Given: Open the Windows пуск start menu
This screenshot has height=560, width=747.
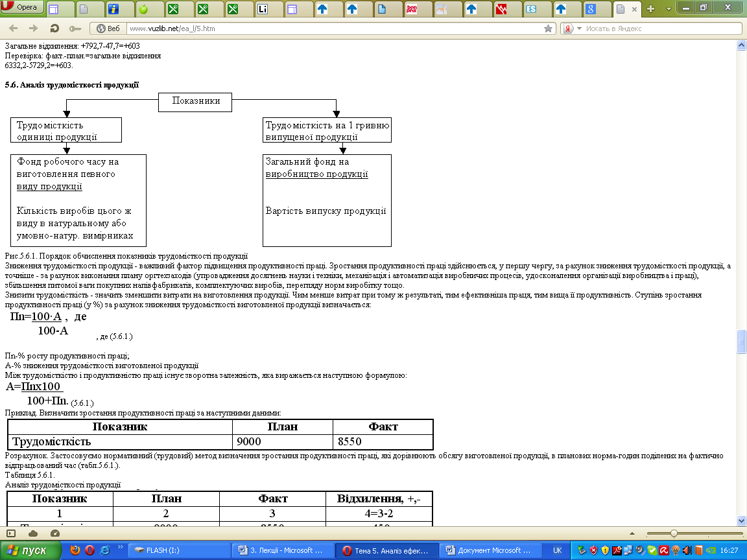Looking at the screenshot, I should (x=30, y=550).
